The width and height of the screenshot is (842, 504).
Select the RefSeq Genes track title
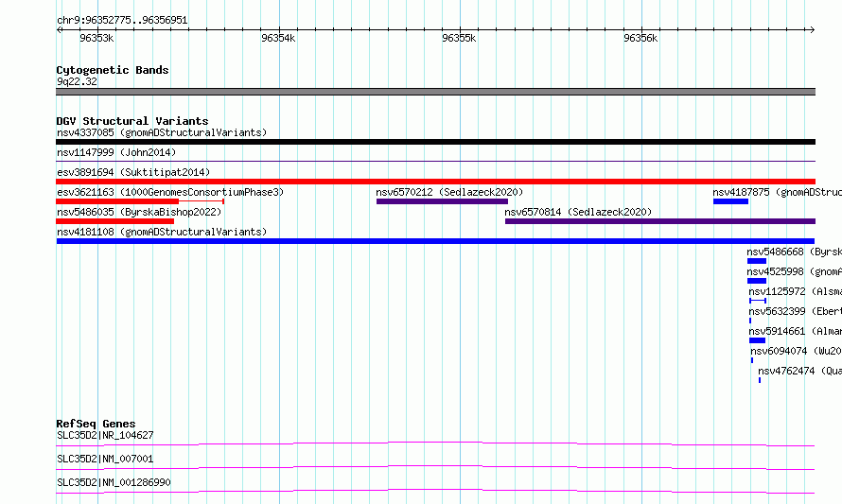pos(96,424)
